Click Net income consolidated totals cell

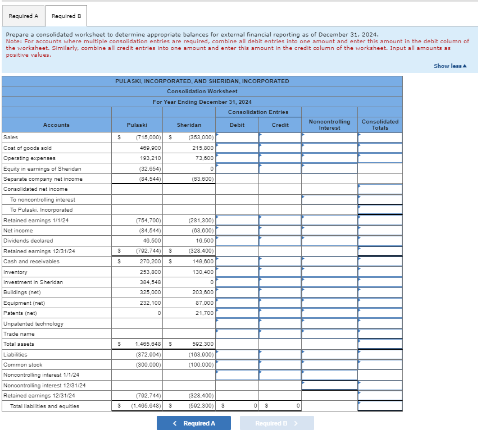tap(380, 231)
